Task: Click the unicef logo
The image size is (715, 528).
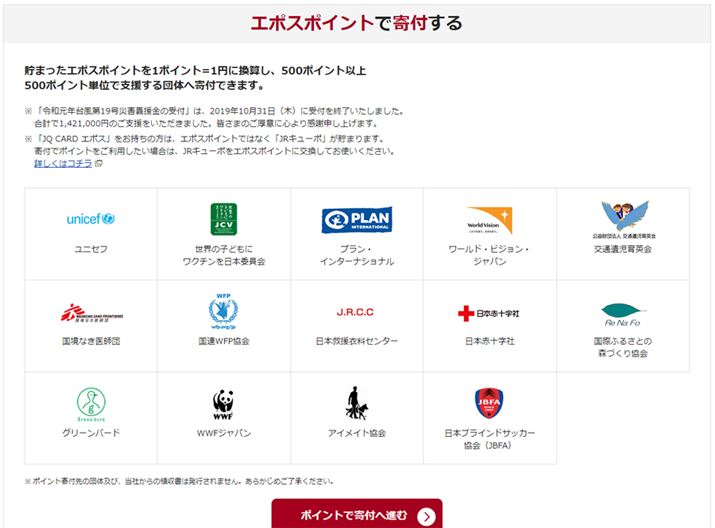Action: (x=91, y=219)
